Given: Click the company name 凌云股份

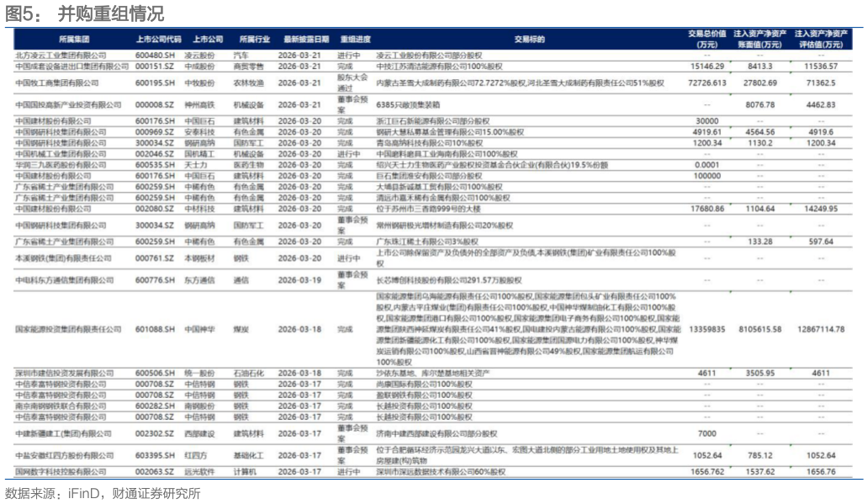Looking at the screenshot, I should click(200, 56).
